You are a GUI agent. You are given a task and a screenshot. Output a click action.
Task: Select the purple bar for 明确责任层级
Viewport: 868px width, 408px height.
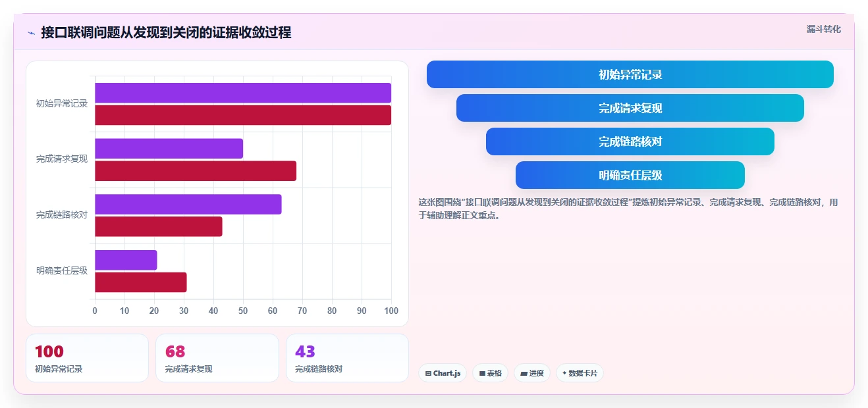click(x=126, y=260)
